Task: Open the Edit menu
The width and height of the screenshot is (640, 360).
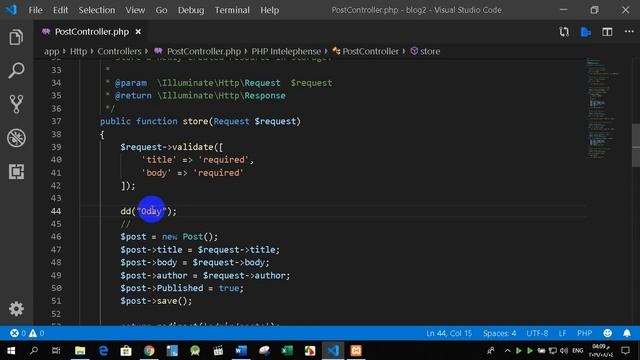Action: click(x=60, y=10)
